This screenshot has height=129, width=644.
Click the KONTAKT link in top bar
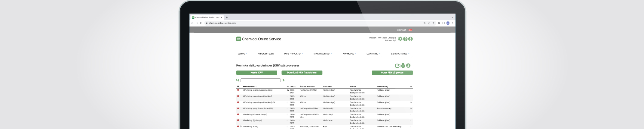(402, 30)
